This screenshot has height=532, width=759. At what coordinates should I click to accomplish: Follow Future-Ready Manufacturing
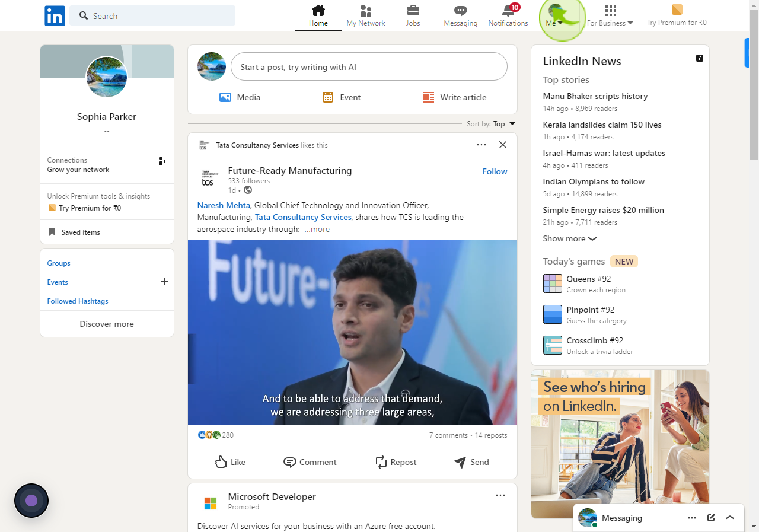point(495,171)
